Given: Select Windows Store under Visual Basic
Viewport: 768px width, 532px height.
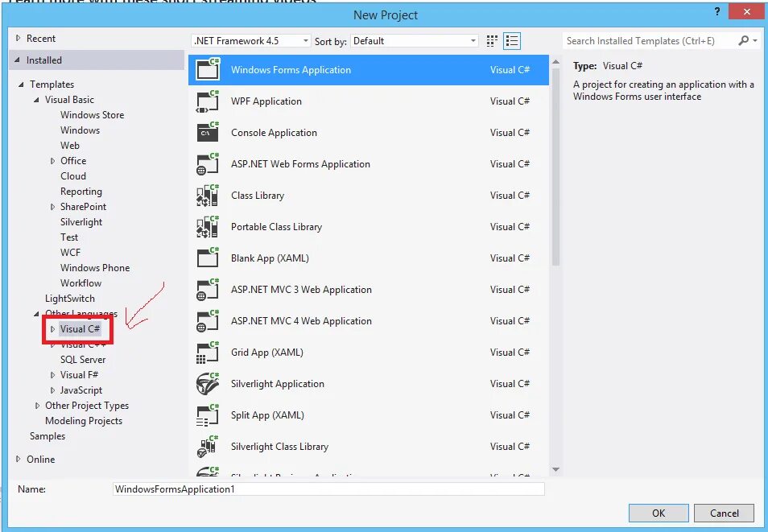Looking at the screenshot, I should tap(92, 114).
